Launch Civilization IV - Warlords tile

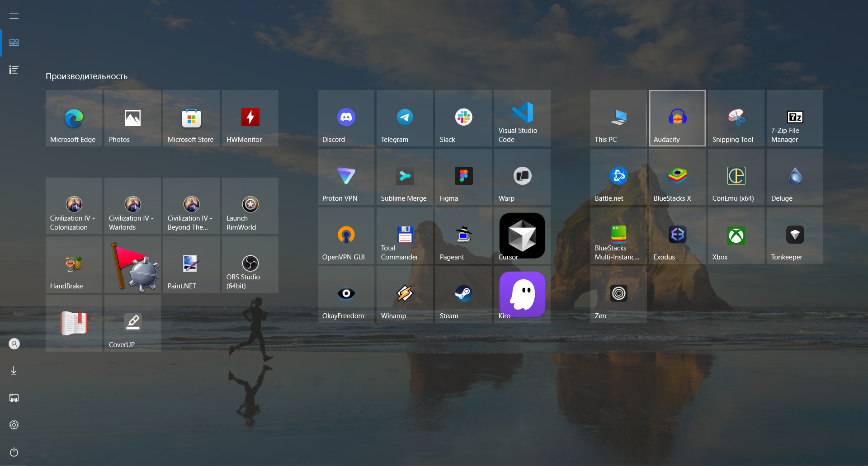tap(132, 206)
